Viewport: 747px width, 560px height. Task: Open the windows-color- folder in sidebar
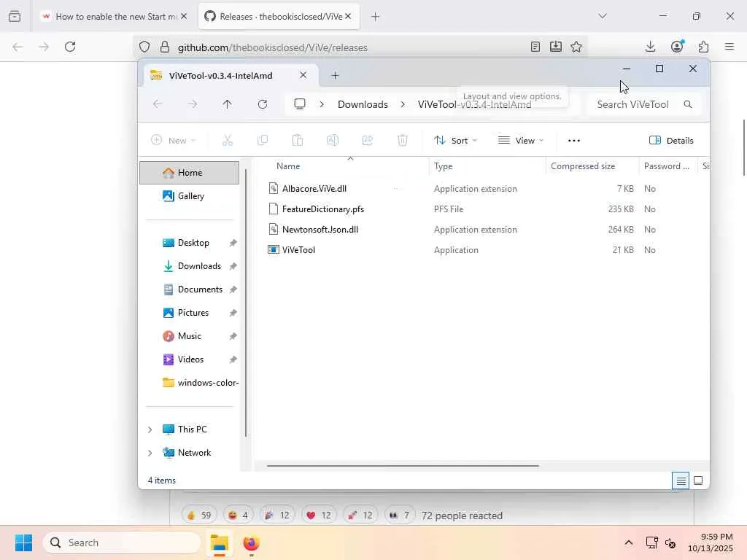point(189,383)
